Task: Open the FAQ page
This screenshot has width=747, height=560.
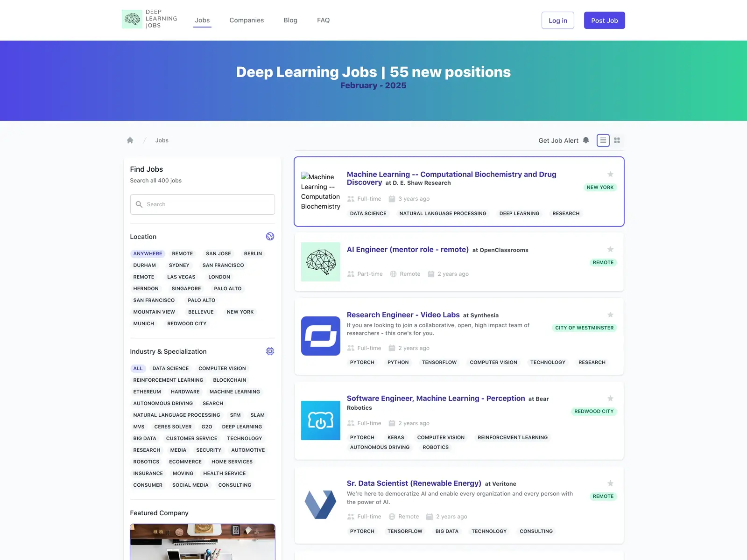Action: point(324,20)
